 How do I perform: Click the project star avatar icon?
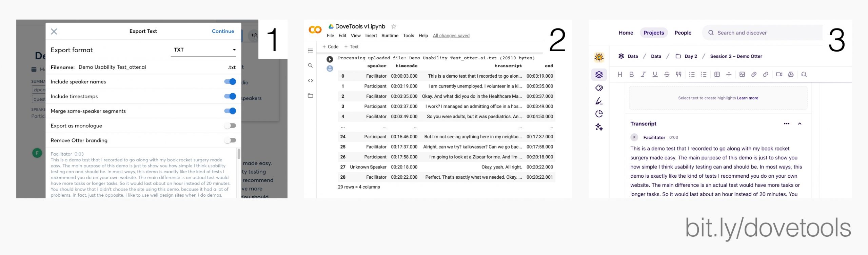click(599, 57)
